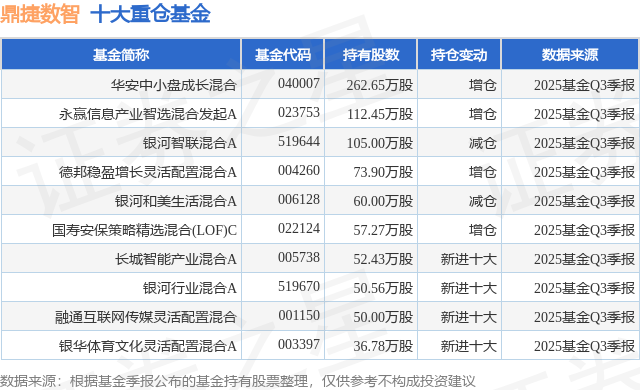Click 2025基金Q3季报 in the 银河行业混合A row
Viewport: 640px width, 390px height.
click(x=584, y=288)
